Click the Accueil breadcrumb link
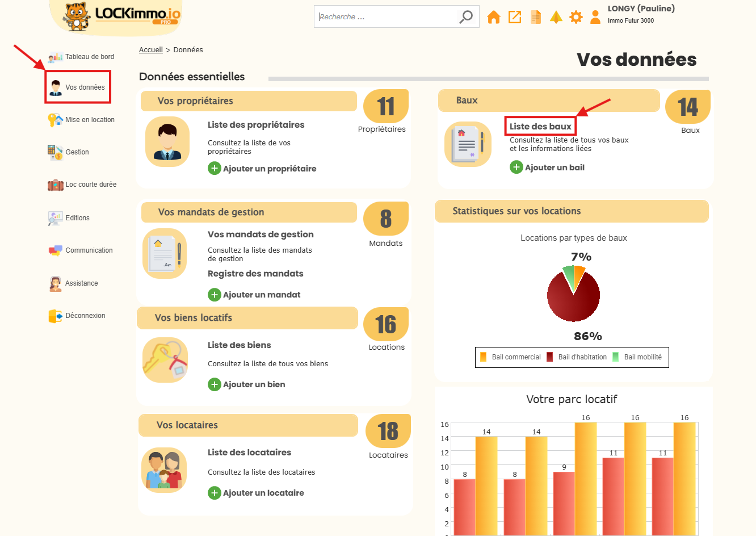This screenshot has height=536, width=756. click(151, 50)
